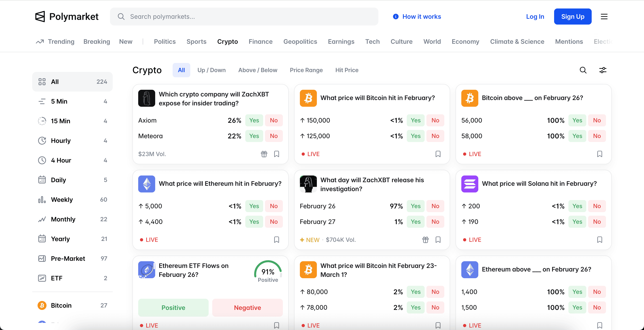Image resolution: width=644 pixels, height=330 pixels.
Task: Open the crypto markets search magnifier
Action: pos(583,70)
